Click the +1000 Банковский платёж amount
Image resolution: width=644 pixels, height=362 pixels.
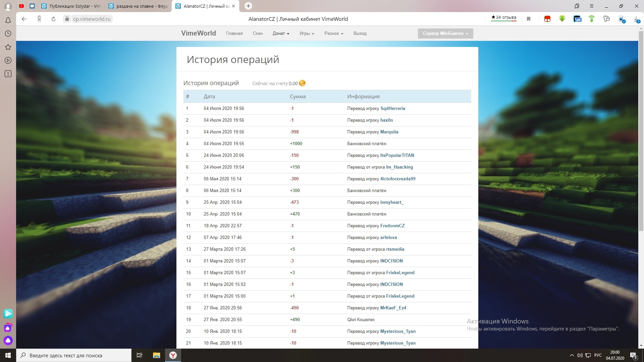296,143
